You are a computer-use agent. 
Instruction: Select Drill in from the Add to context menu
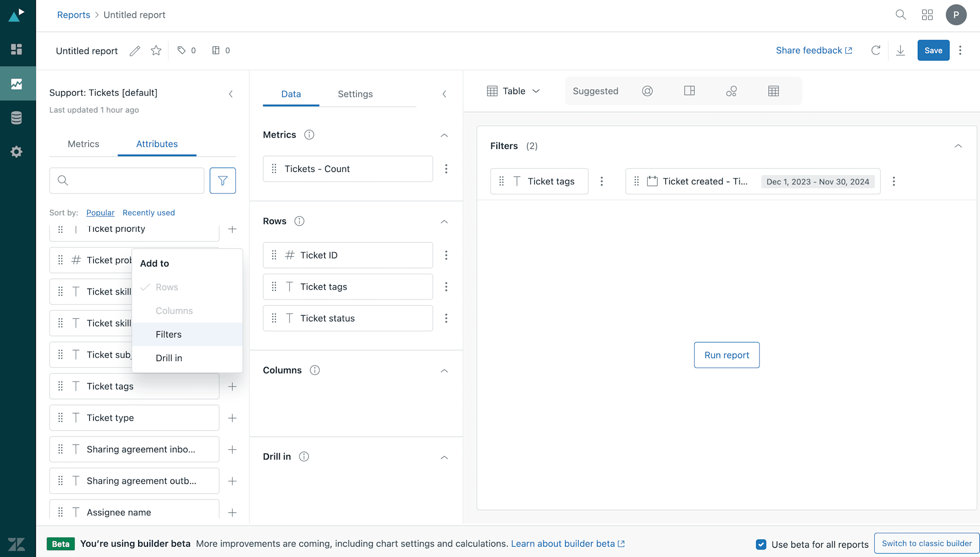click(x=169, y=357)
